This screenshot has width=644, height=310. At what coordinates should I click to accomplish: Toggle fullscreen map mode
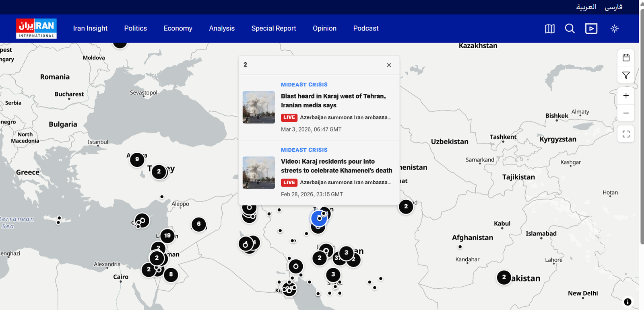pos(626,134)
